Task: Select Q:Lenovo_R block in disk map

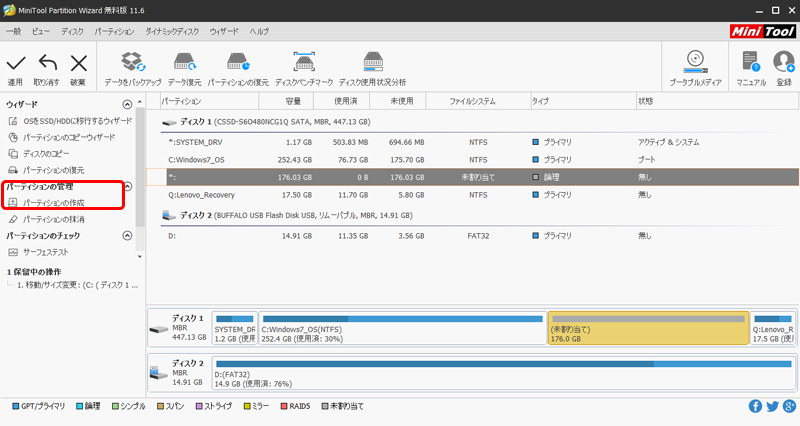Action: (x=773, y=329)
